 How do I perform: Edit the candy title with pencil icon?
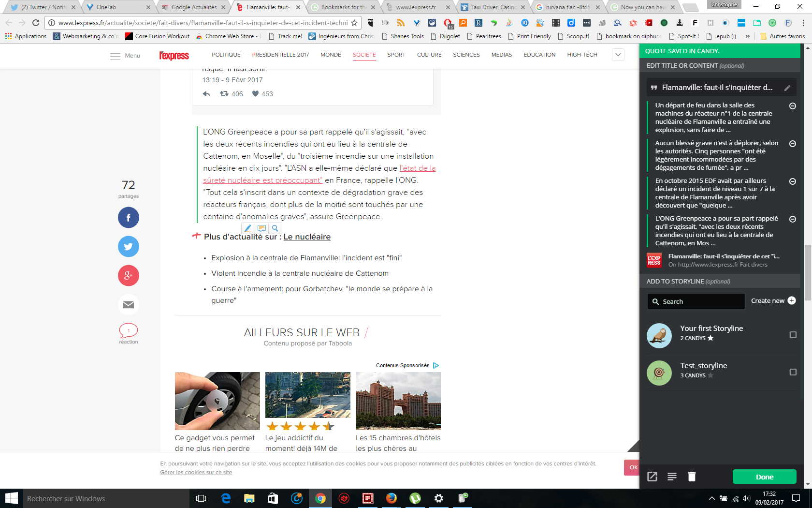[787, 88]
